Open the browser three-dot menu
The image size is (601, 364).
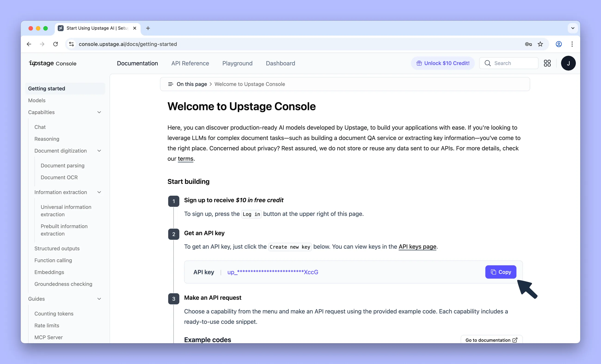pyautogui.click(x=572, y=44)
